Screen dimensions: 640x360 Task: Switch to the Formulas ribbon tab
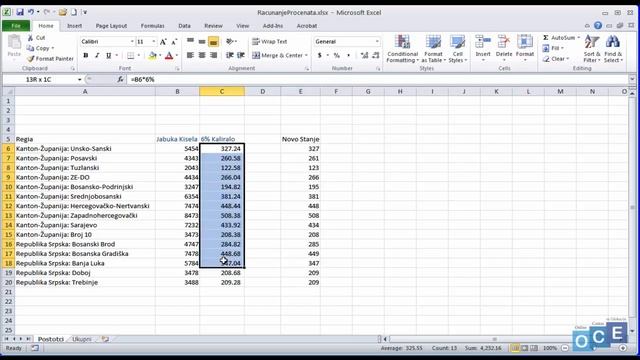152,26
